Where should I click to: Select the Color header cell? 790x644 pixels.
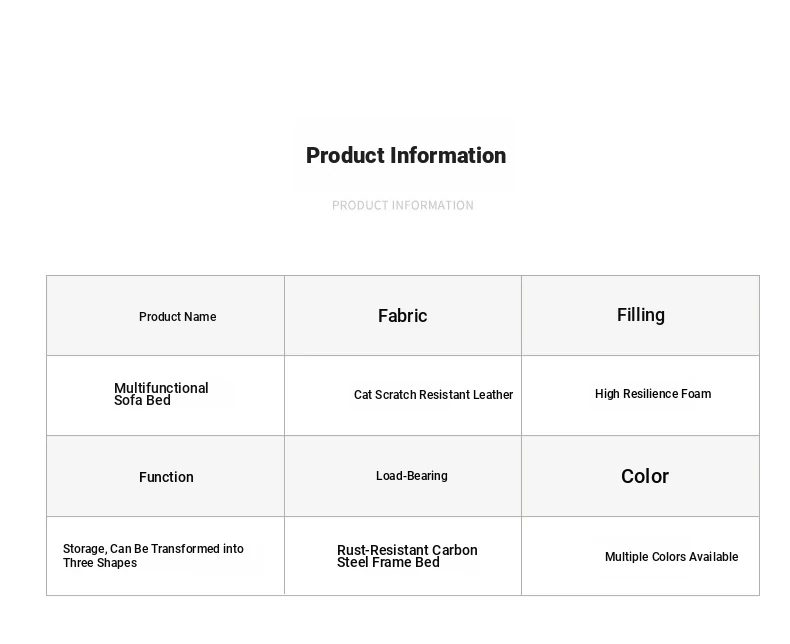tap(640, 476)
